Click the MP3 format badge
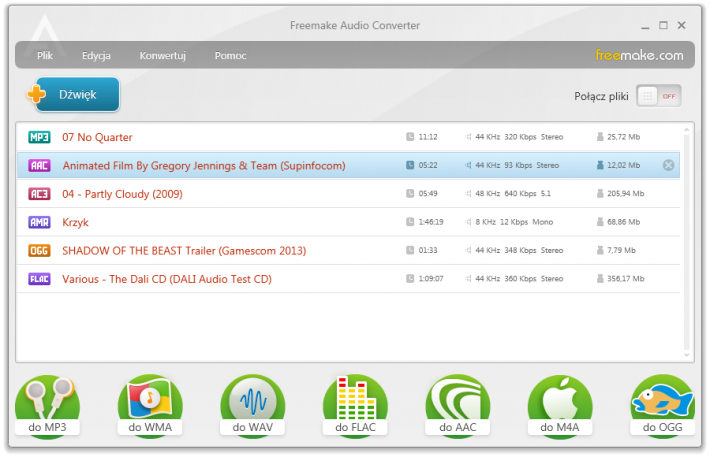The width and height of the screenshot is (710, 457). [x=39, y=137]
